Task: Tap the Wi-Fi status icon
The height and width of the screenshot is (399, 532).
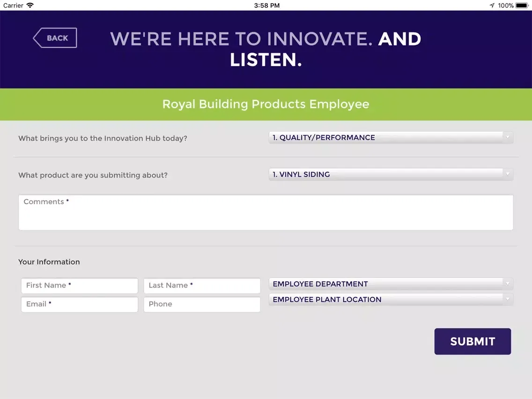Action: click(30, 5)
